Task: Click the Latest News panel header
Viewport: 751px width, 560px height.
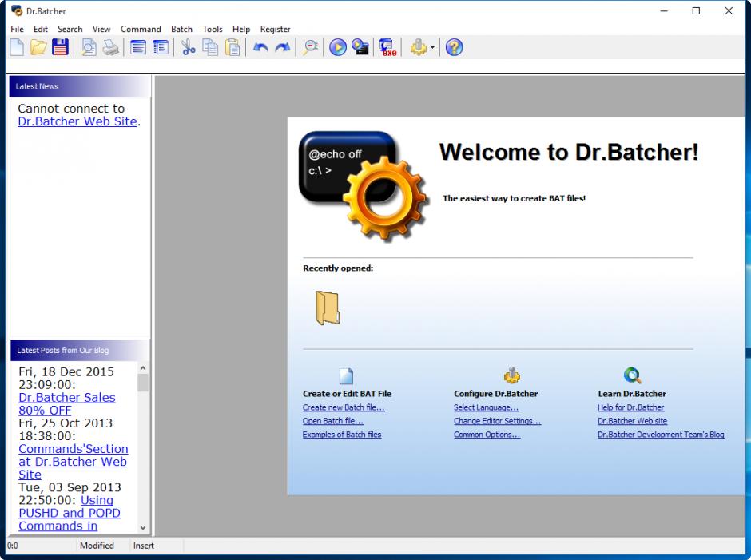Action: pyautogui.click(x=80, y=86)
